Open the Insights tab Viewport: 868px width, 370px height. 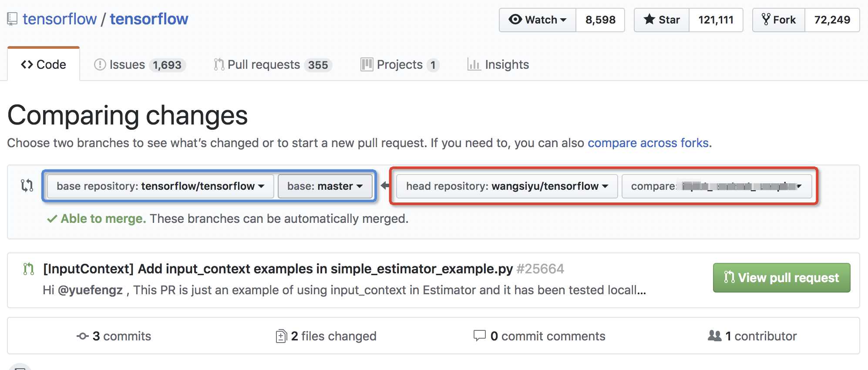498,65
